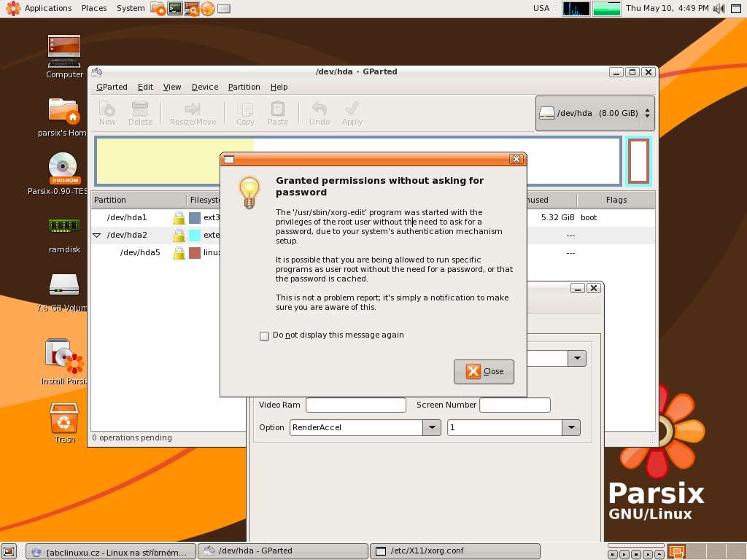Click the green memory monitor graph applet
Image resolution: width=747 pixels, height=560 pixels.
point(606,9)
